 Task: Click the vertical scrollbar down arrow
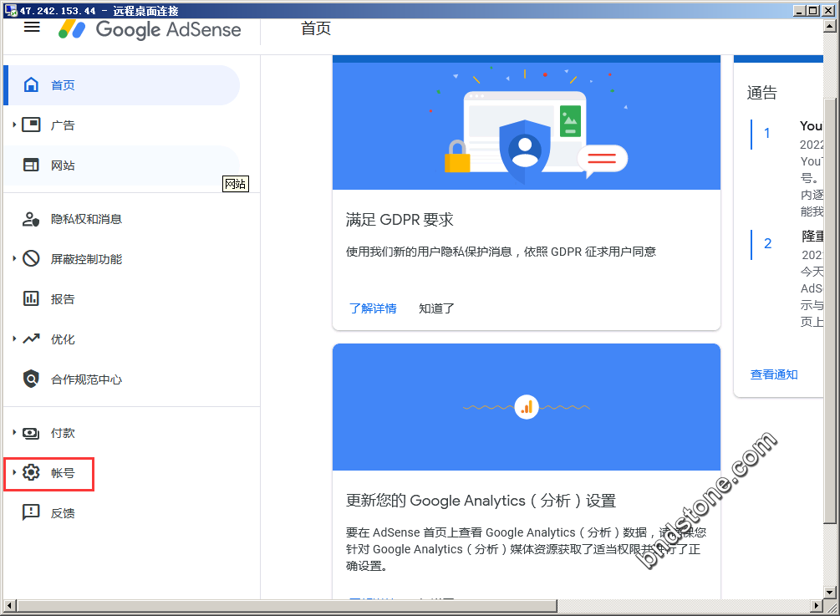(x=830, y=593)
